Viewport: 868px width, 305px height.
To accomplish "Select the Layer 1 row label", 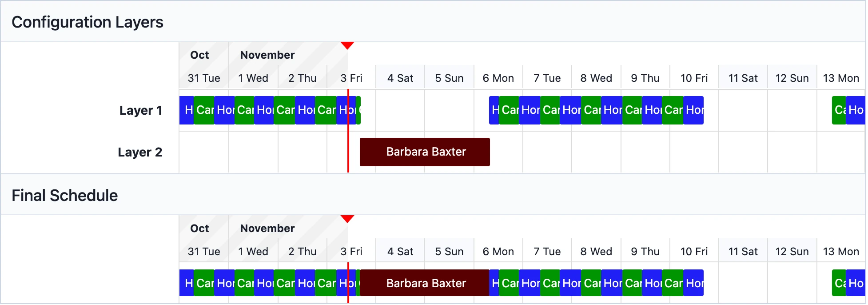I will 141,110.
